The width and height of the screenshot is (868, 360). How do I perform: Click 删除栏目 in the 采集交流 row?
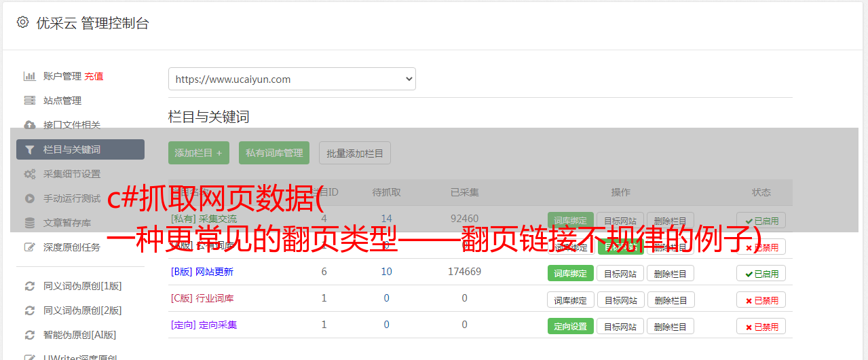tap(671, 221)
